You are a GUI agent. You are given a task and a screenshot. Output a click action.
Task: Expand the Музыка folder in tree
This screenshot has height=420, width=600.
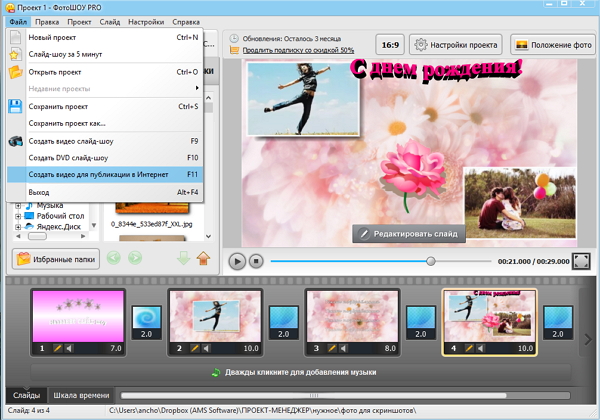17,204
